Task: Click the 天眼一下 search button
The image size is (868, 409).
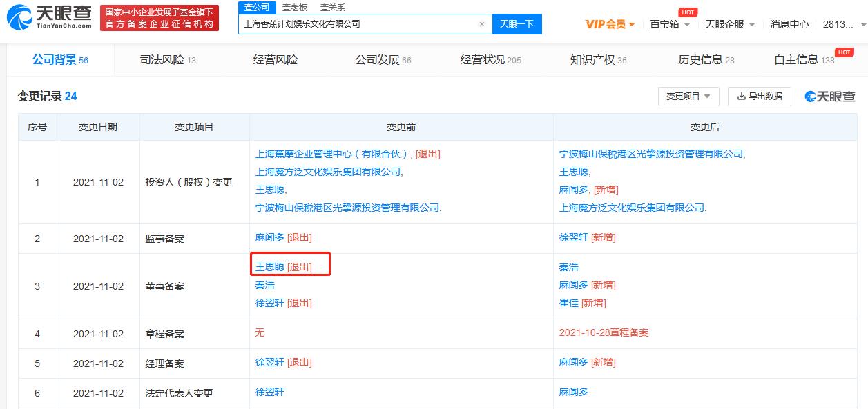Action: tap(517, 23)
